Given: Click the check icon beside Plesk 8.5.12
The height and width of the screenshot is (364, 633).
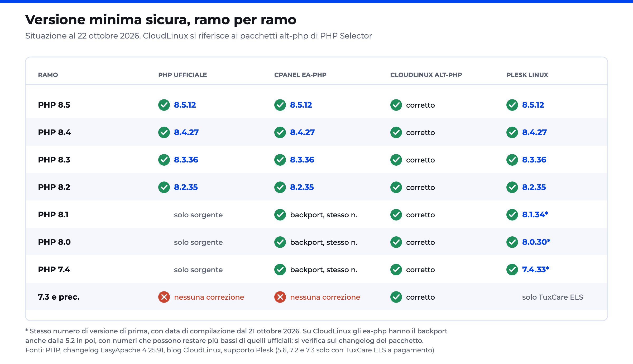Looking at the screenshot, I should [x=512, y=105].
